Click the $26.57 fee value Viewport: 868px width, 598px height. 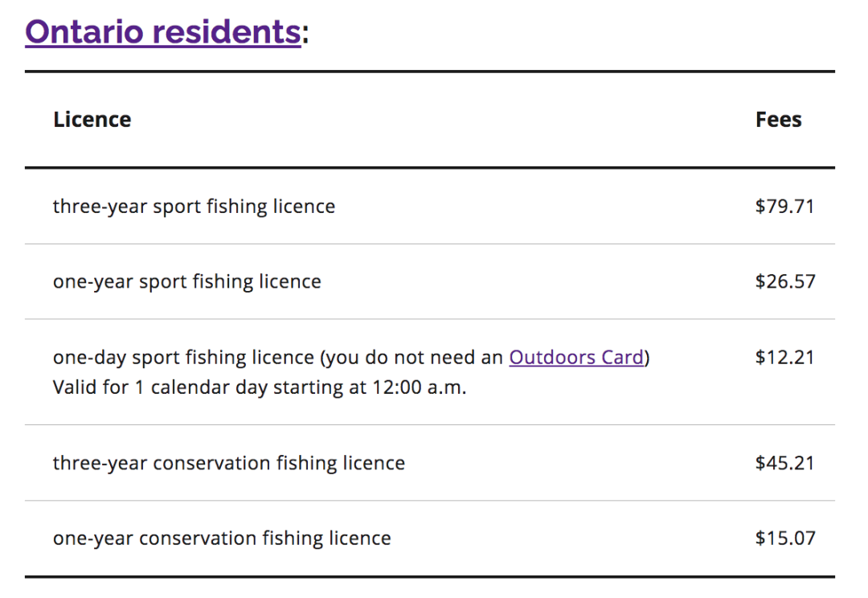785,281
